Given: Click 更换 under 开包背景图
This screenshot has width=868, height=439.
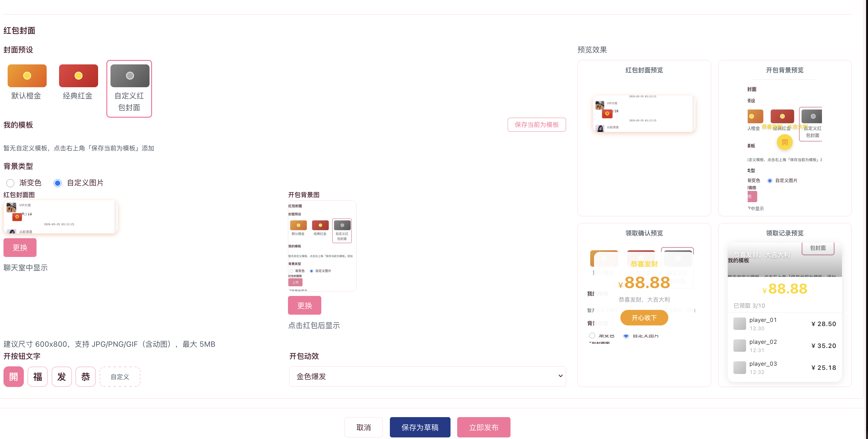Looking at the screenshot, I should 304,305.
